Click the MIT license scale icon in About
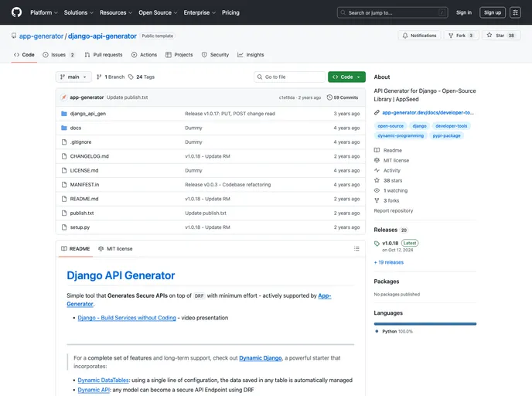Image resolution: width=532 pixels, height=396 pixels. [377, 160]
